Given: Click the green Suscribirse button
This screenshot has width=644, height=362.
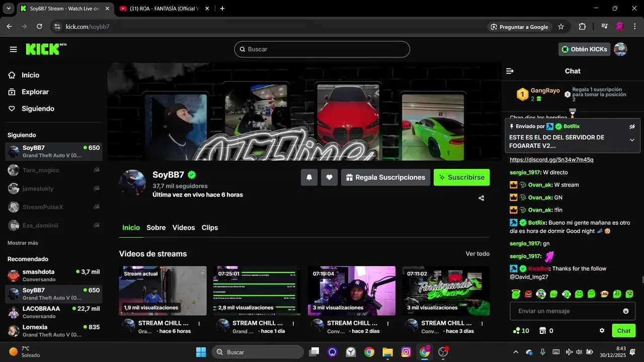Looking at the screenshot, I should 461,177.
